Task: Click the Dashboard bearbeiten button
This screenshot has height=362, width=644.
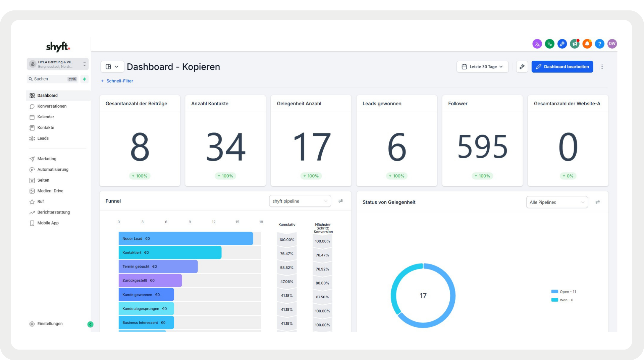Action: coord(562,66)
